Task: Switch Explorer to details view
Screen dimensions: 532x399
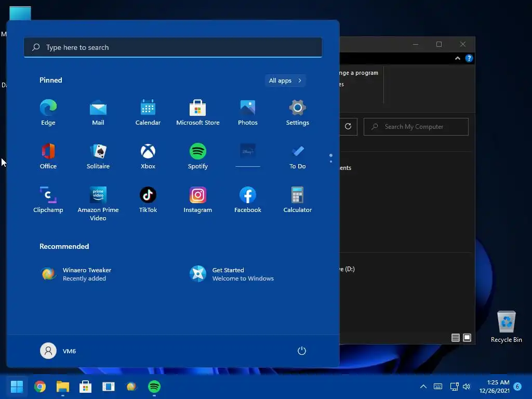Action: (x=456, y=338)
